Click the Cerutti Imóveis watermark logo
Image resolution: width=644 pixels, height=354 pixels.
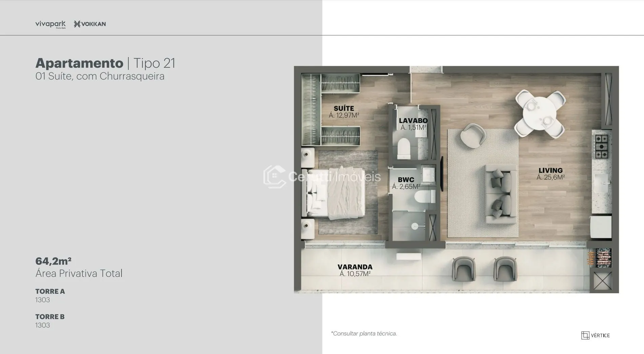[275, 176]
